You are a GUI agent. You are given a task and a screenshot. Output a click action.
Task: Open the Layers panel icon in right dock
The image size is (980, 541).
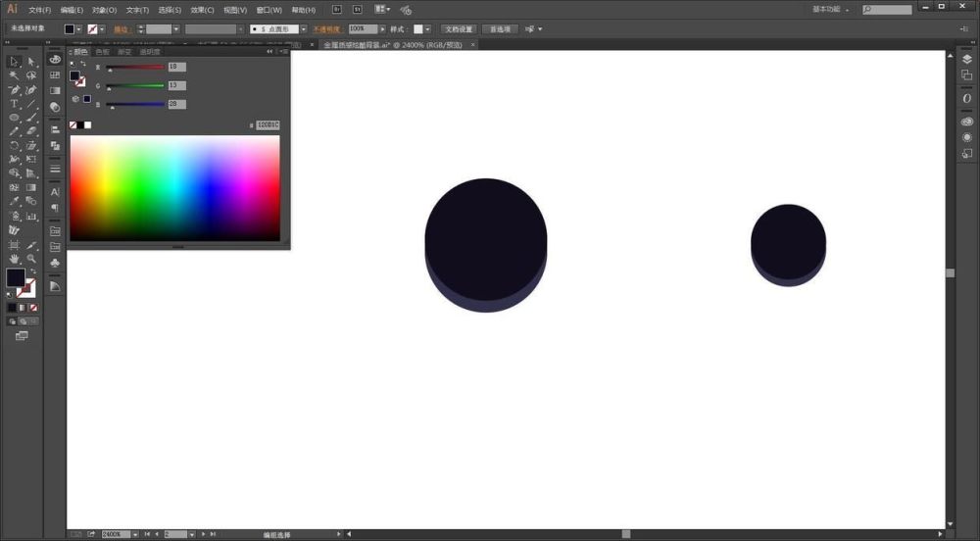[x=967, y=59]
